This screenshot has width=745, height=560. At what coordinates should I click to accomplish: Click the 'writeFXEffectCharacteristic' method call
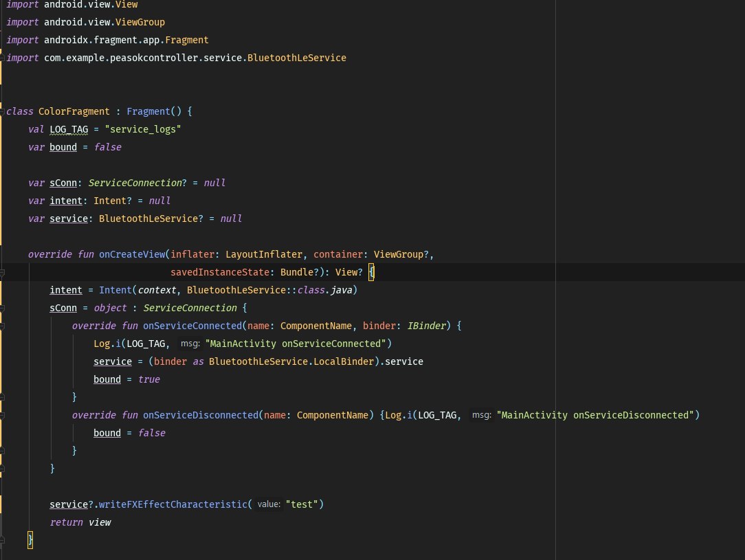pyautogui.click(x=173, y=505)
